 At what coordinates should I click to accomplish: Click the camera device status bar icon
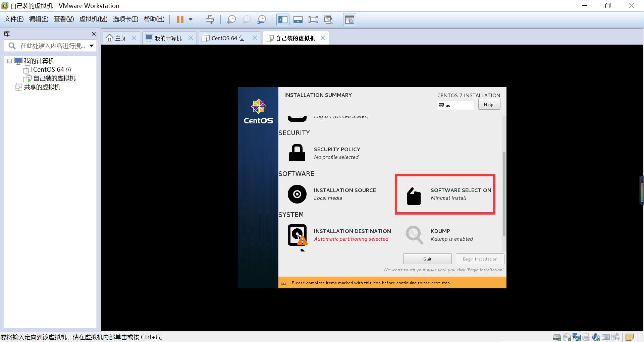tap(606, 337)
